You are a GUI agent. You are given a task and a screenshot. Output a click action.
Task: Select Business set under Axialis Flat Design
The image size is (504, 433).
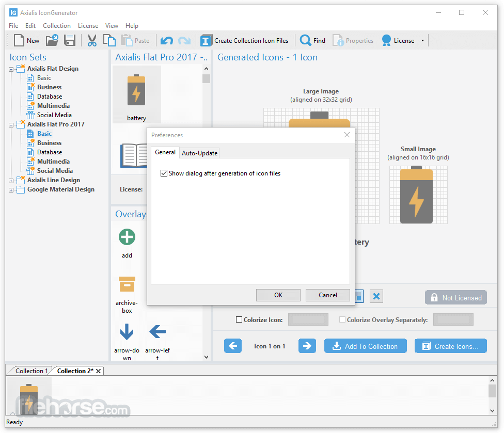(x=49, y=87)
